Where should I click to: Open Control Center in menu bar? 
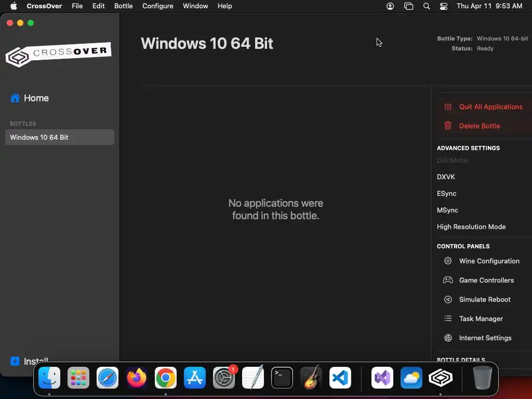pos(444,6)
